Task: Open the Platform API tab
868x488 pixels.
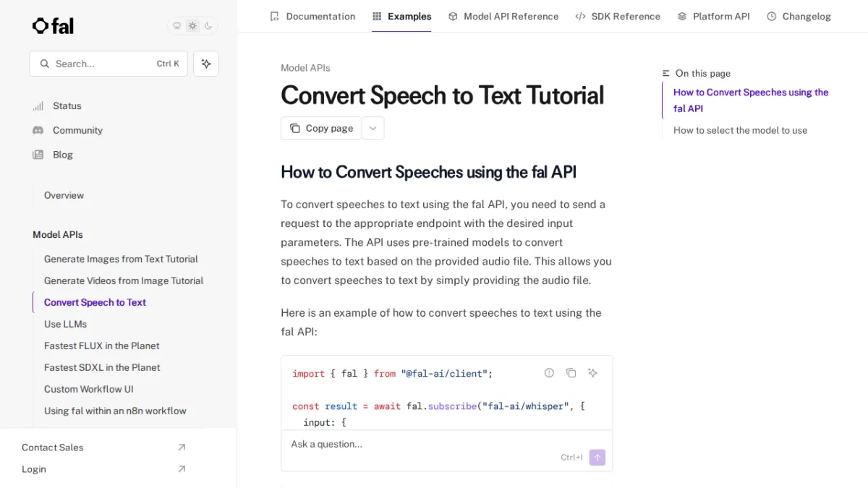Action: click(x=714, y=16)
